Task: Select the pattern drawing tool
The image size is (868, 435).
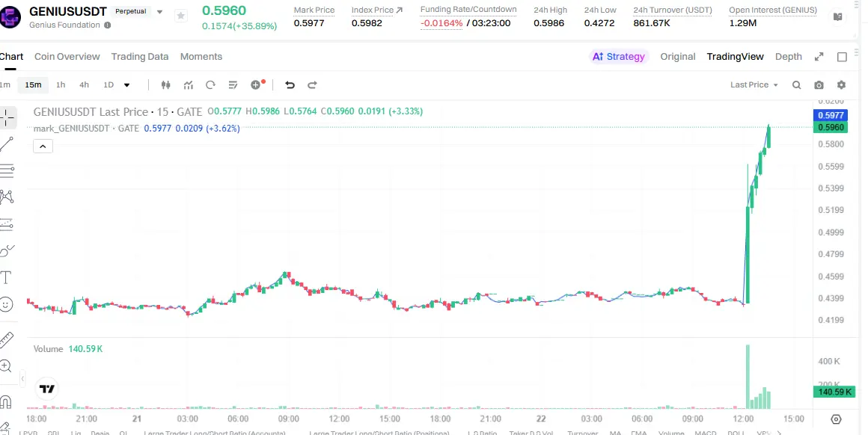Action: click(7, 197)
